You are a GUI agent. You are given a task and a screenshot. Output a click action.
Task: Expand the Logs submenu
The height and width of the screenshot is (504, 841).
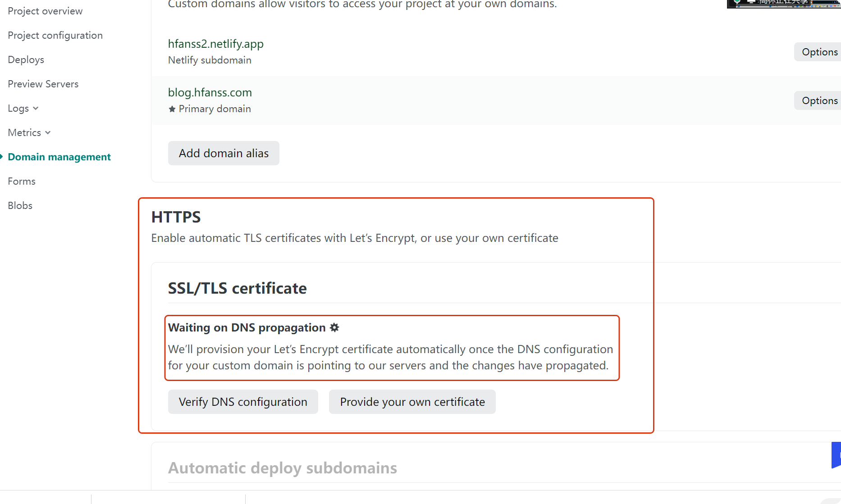point(23,108)
